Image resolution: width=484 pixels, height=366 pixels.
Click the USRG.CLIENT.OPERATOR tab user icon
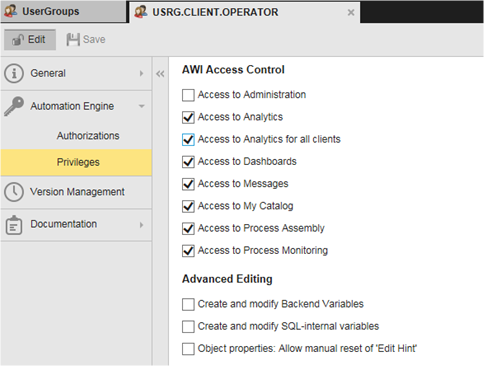(x=141, y=12)
